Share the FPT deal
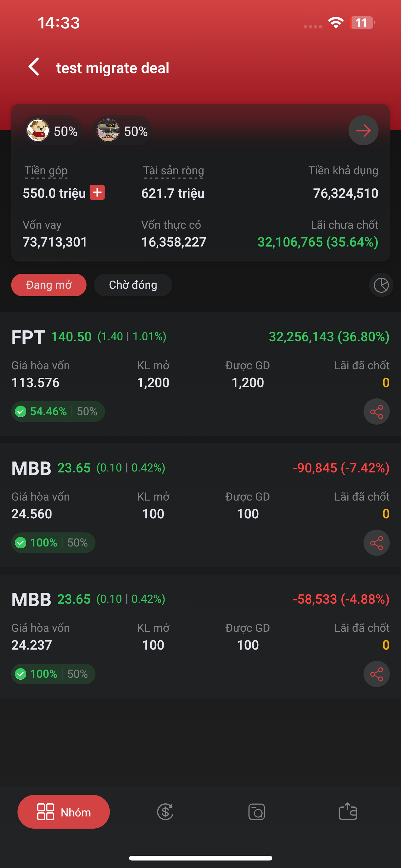The height and width of the screenshot is (868, 401). pyautogui.click(x=376, y=412)
